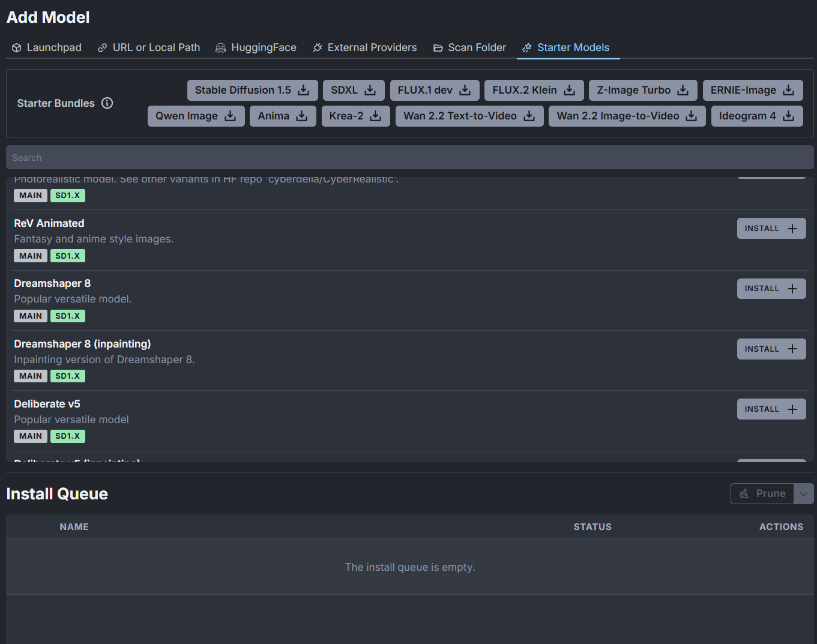Download the Anima bundle
The width and height of the screenshot is (817, 644).
click(x=283, y=116)
